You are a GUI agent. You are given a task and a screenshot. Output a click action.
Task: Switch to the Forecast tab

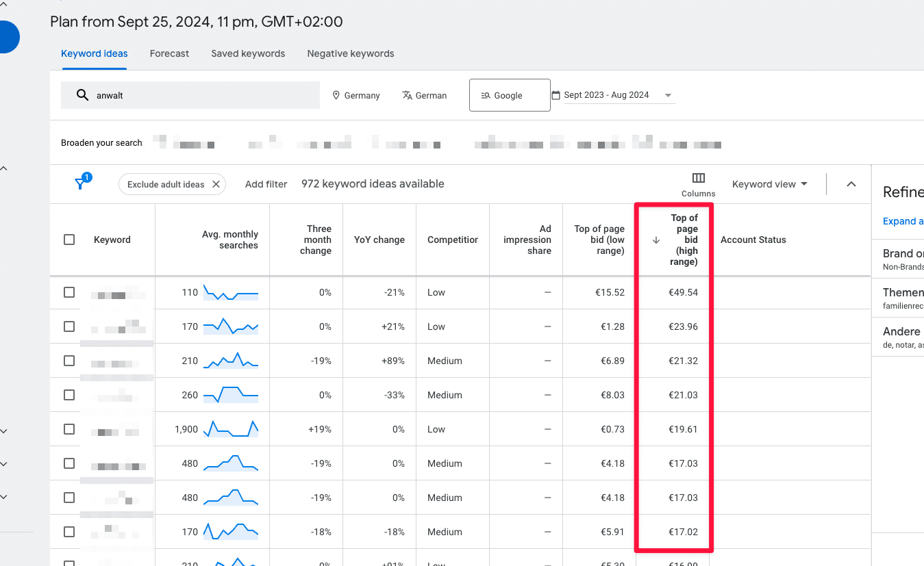click(x=169, y=53)
